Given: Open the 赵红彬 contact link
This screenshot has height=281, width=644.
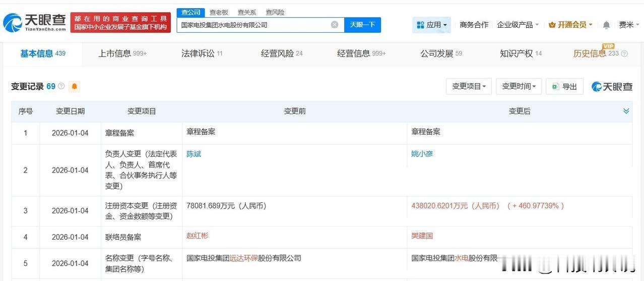Looking at the screenshot, I should (197, 236).
